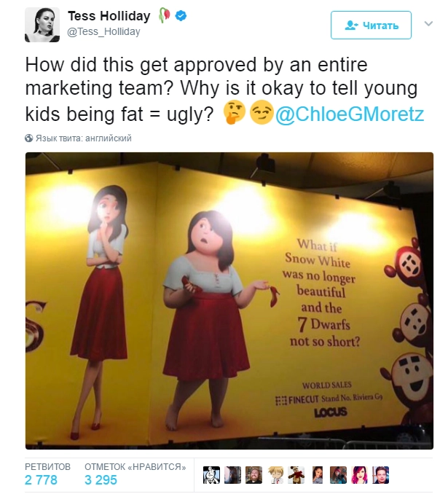Image resolution: width=448 pixels, height=494 pixels.
Task: View the 2 778 retweets list
Action: [41, 480]
